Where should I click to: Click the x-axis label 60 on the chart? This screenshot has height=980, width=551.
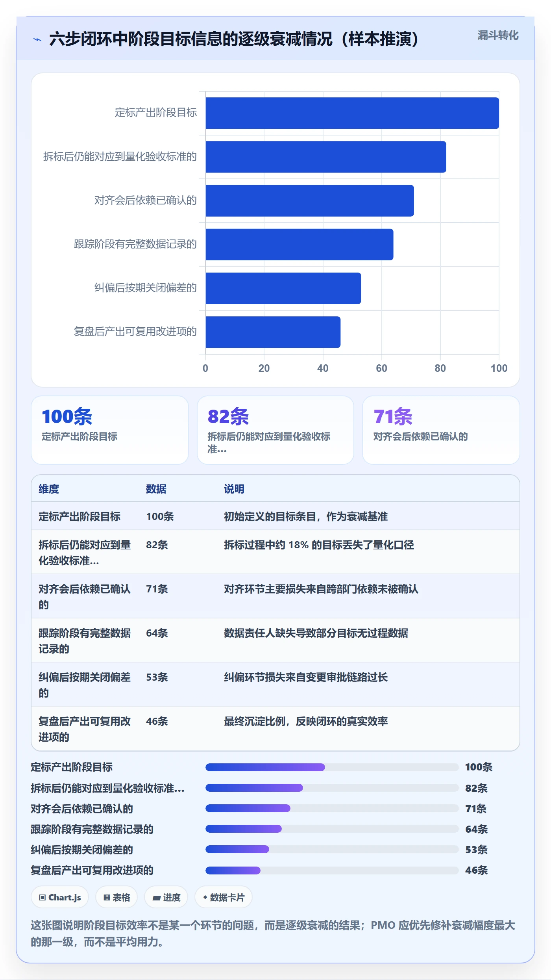tap(381, 368)
